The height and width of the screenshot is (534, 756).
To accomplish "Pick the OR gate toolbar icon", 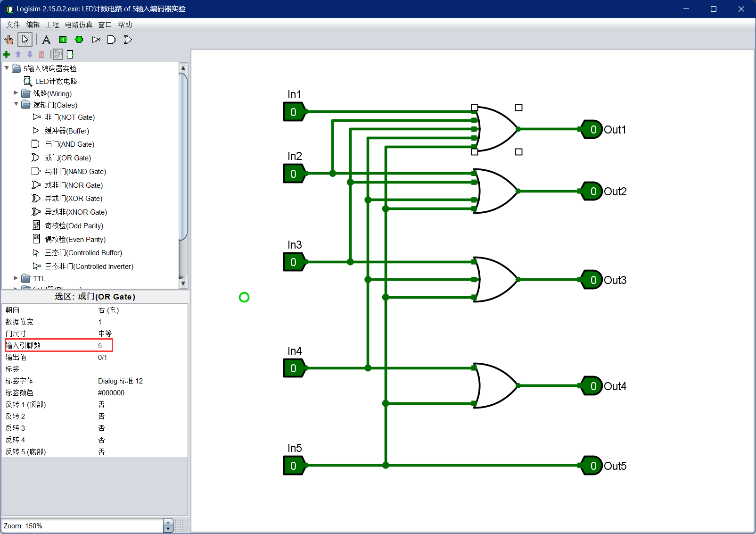I will 128,40.
